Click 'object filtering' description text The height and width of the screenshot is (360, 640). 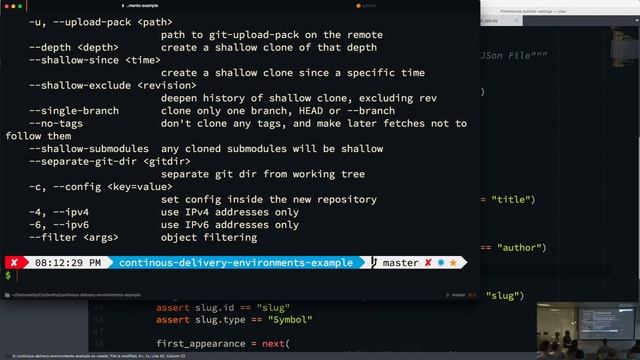tap(209, 237)
